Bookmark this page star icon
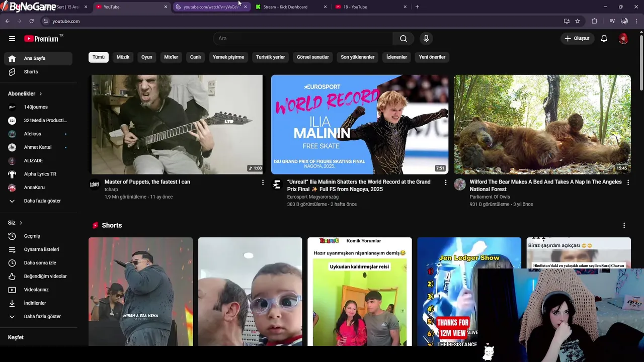The width and height of the screenshot is (644, 362). pos(578,21)
